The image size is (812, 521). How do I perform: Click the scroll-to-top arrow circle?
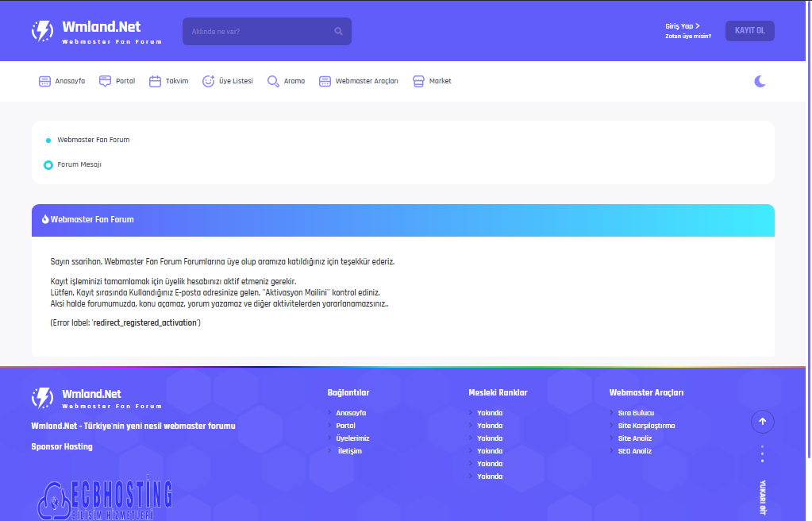(762, 422)
